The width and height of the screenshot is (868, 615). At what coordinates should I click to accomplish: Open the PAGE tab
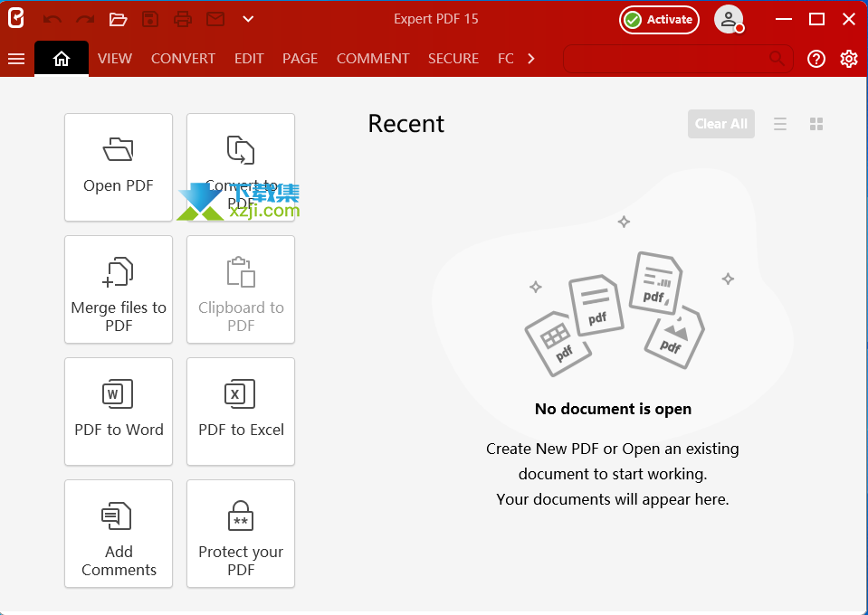tap(300, 59)
